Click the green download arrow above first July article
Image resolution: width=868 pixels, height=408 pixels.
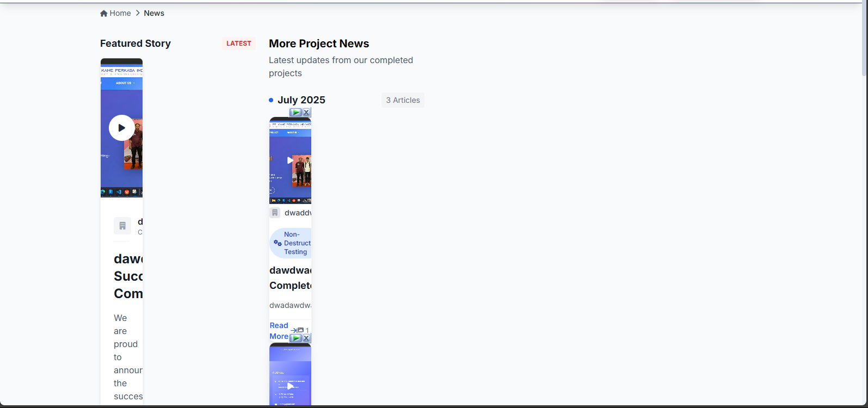[296, 112]
